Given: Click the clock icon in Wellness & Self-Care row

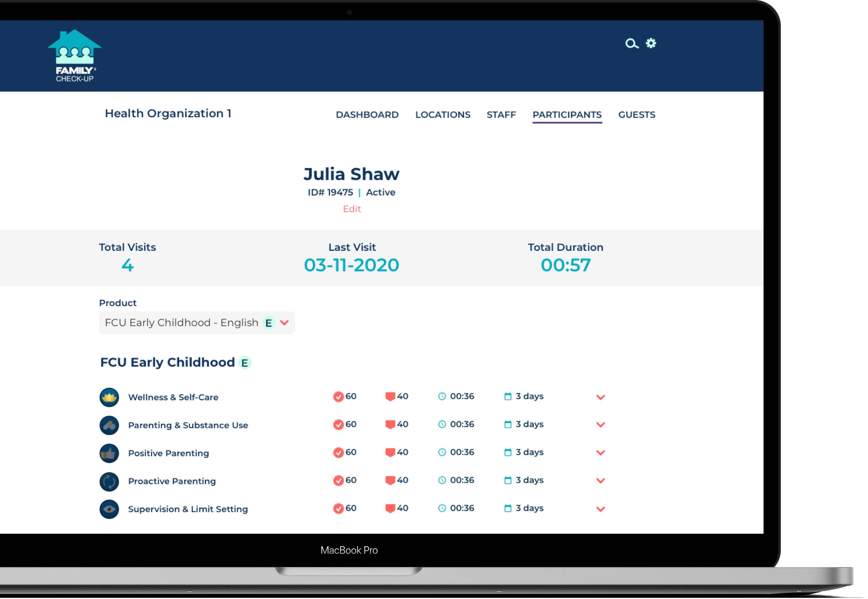Looking at the screenshot, I should click(442, 396).
